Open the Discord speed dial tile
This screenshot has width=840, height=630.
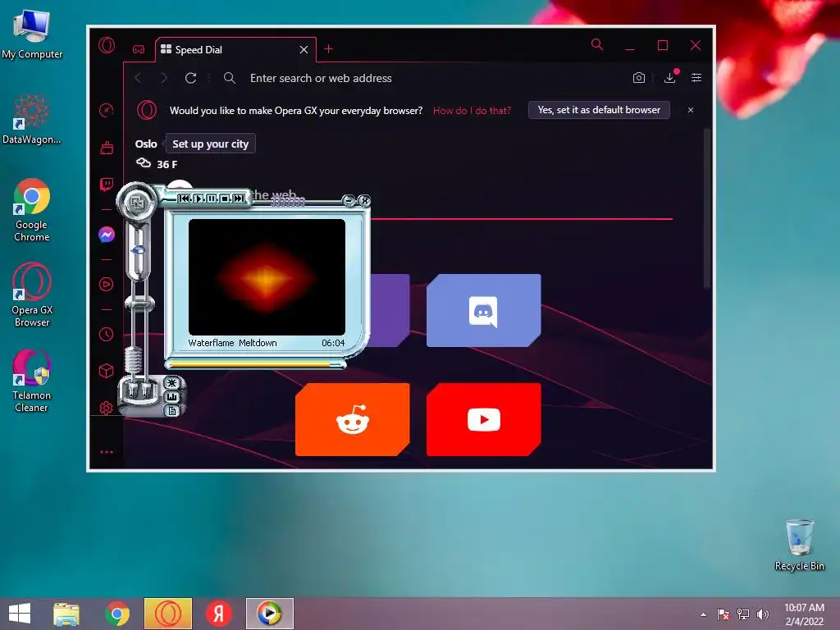[484, 311]
